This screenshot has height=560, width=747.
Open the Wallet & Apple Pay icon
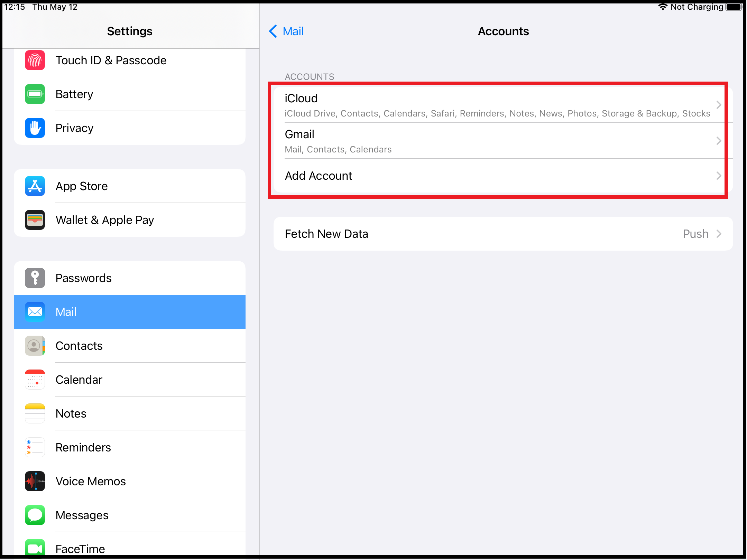click(x=35, y=220)
